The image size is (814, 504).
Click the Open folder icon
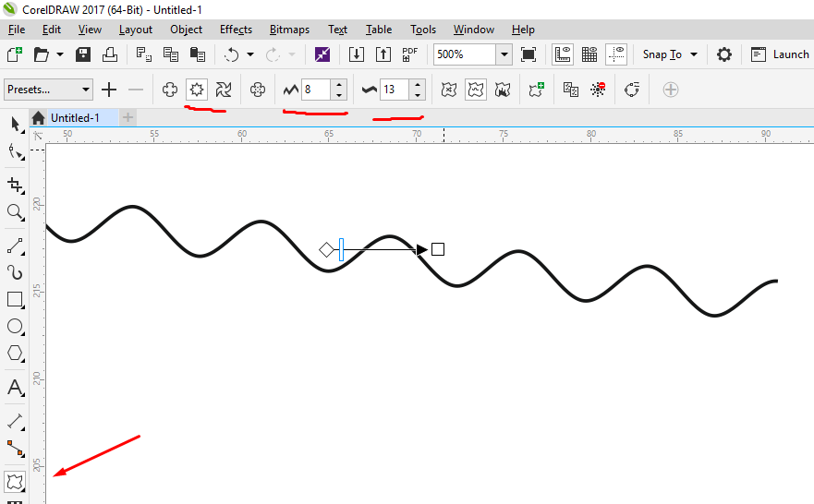pyautogui.click(x=41, y=54)
